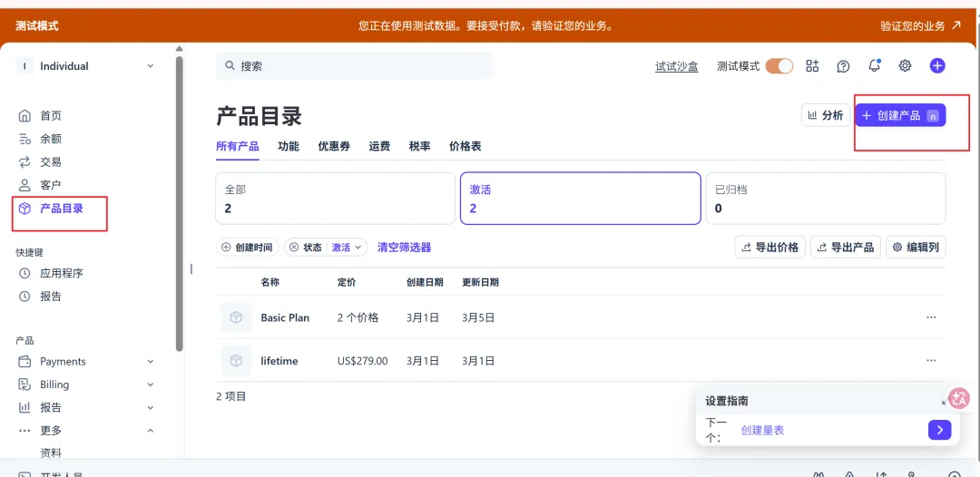Click the arrow button in setup guide
The width and height of the screenshot is (980, 477).
[x=939, y=430]
